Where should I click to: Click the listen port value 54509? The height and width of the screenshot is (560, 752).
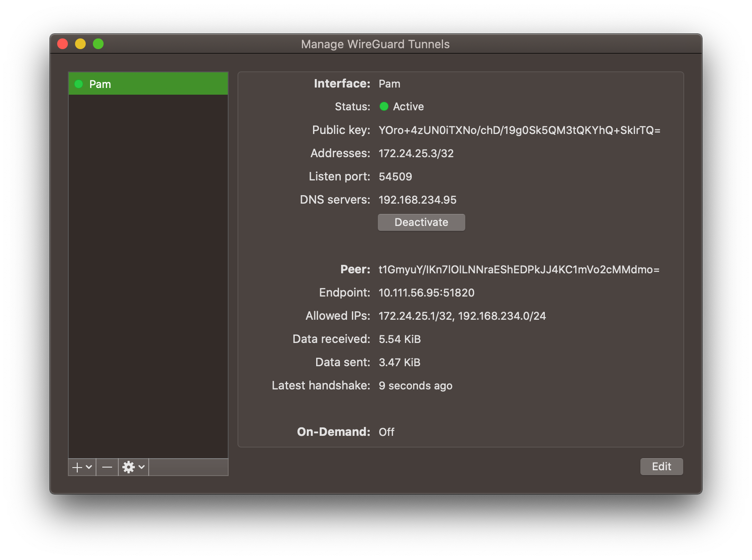(x=395, y=176)
